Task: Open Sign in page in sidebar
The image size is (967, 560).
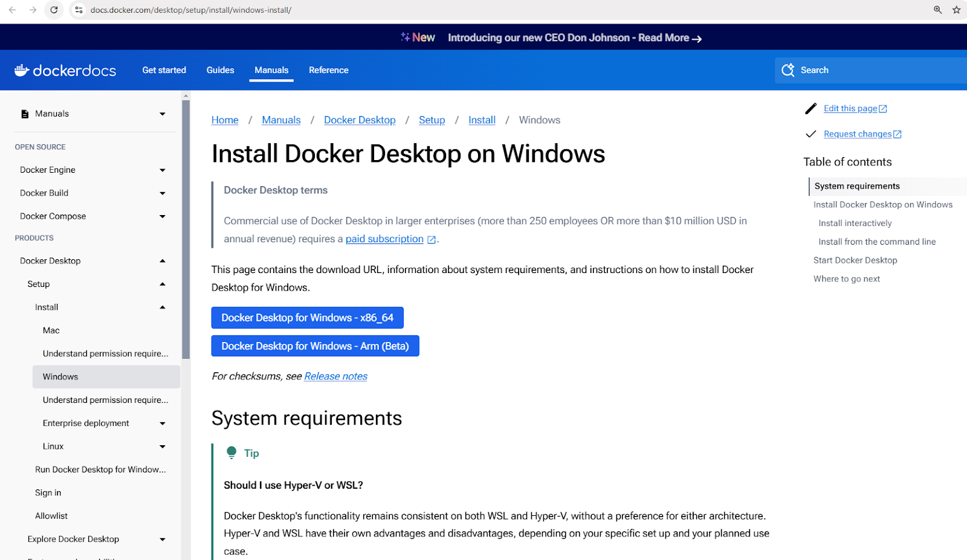Action: coord(48,493)
